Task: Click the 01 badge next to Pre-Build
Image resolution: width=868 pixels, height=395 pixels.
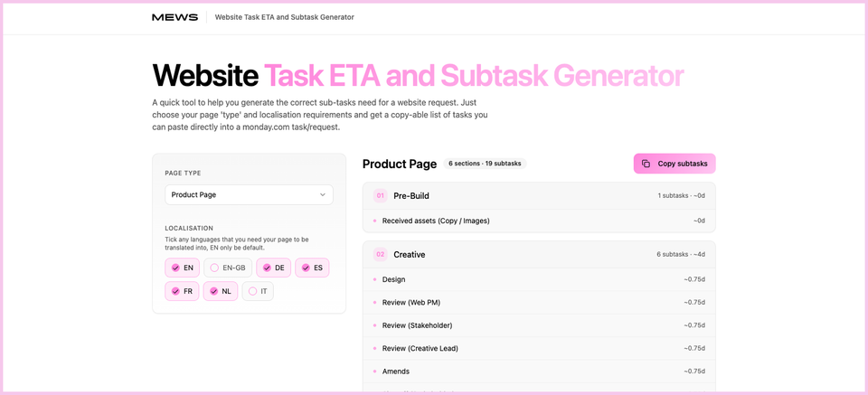Action: click(381, 196)
